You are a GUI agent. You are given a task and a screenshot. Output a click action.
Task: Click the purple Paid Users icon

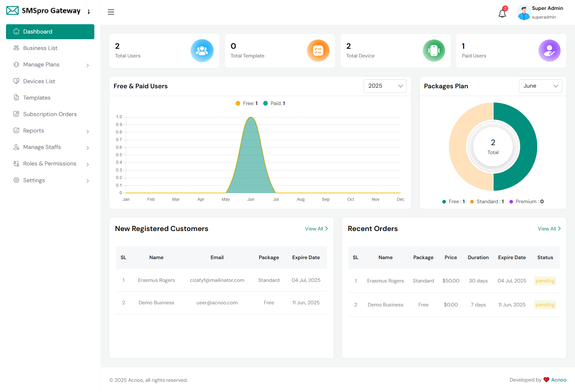[549, 51]
